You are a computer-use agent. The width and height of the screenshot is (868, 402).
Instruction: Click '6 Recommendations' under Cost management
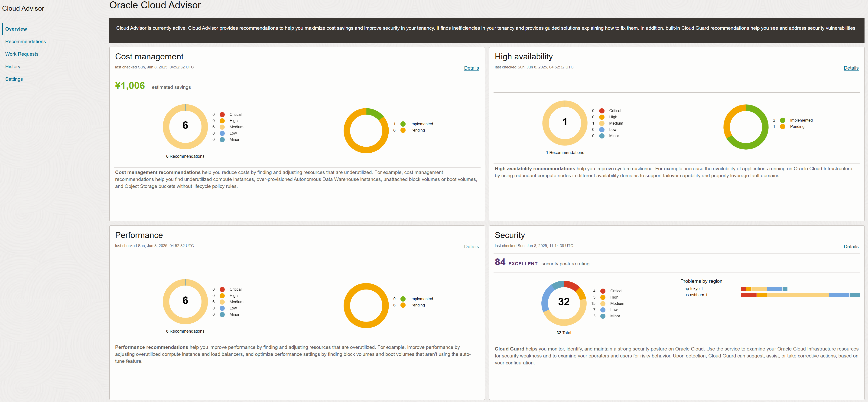185,156
